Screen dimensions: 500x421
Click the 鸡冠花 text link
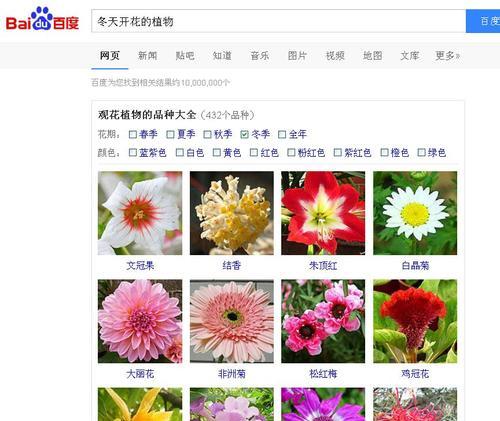pyautogui.click(x=415, y=374)
